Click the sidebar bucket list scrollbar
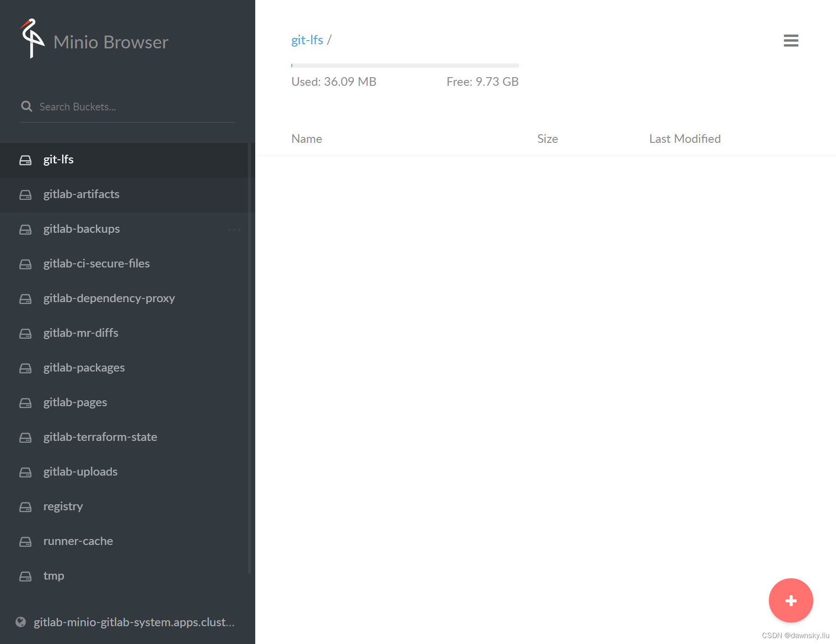The width and height of the screenshot is (836, 644). click(250, 358)
